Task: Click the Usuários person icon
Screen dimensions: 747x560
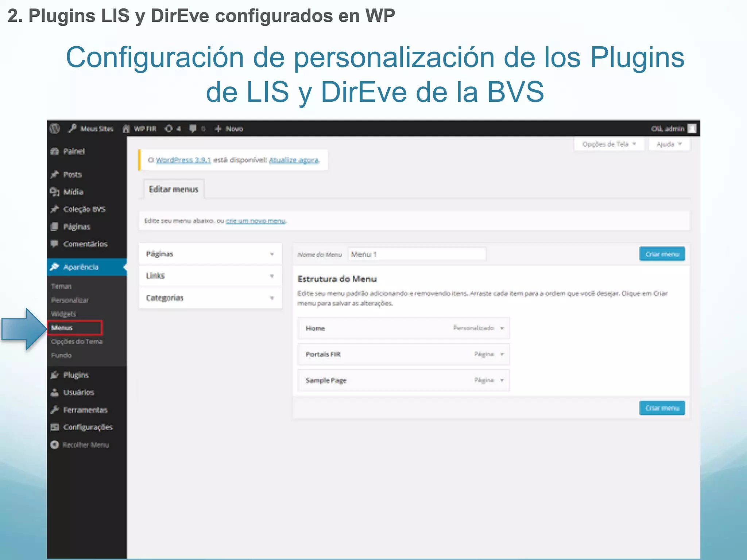Action: click(x=54, y=392)
